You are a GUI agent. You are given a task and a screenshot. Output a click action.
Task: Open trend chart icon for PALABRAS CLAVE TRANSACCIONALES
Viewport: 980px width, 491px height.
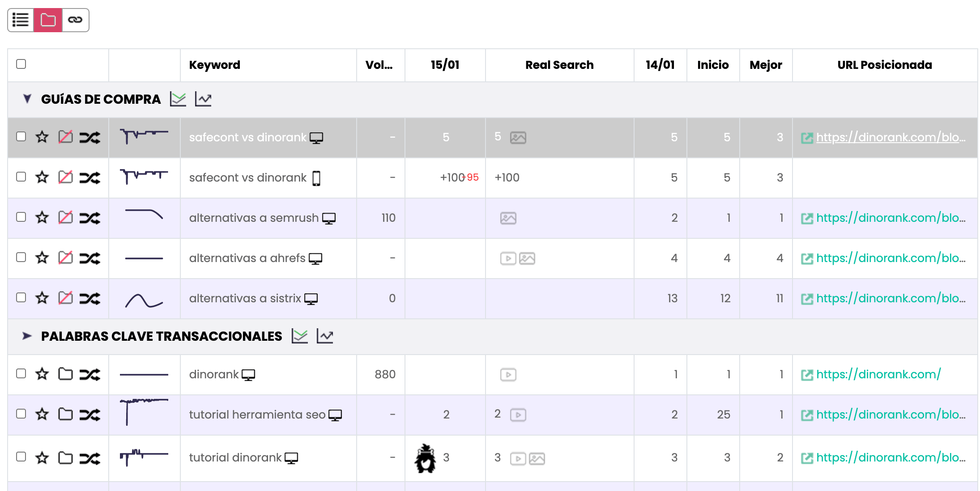tap(325, 336)
